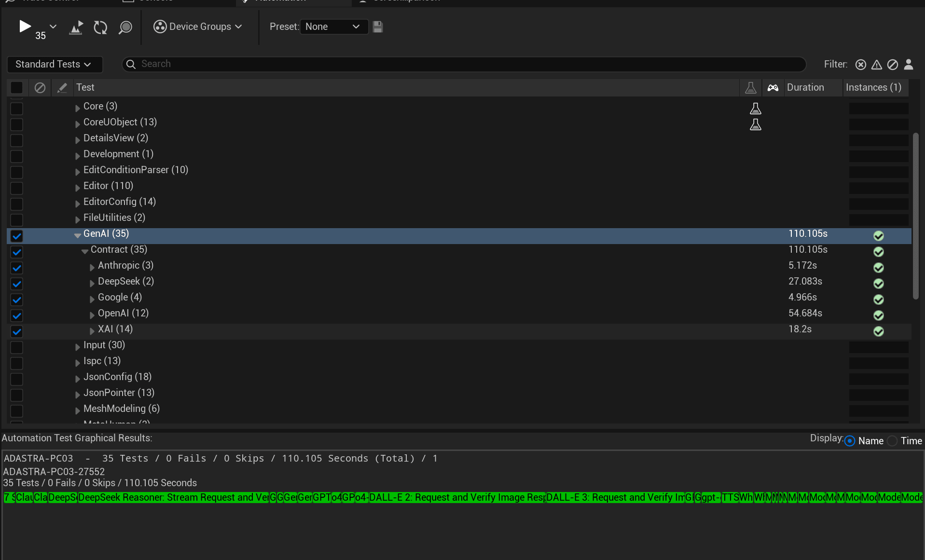Screen dimensions: 925x560
Task: Click the success checkmark in the Google row
Action: [878, 299]
